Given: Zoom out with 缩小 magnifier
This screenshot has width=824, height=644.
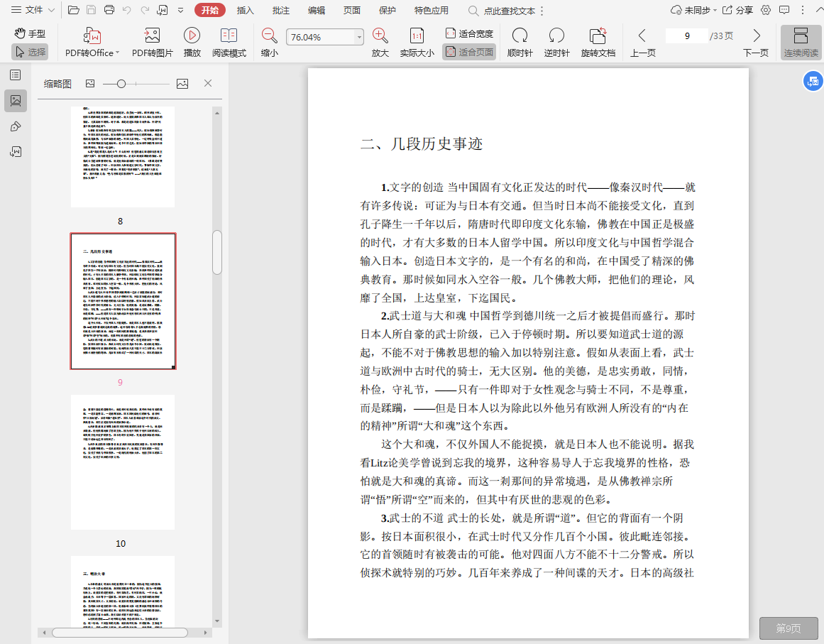Looking at the screenshot, I should pyautogui.click(x=270, y=36).
